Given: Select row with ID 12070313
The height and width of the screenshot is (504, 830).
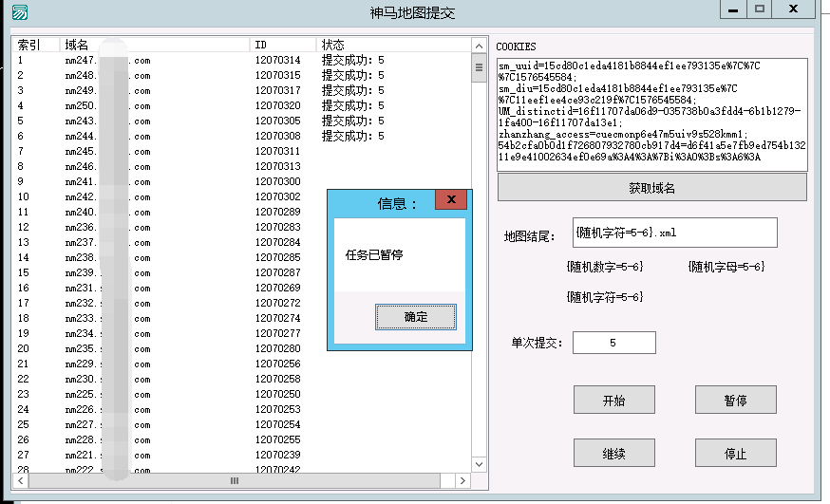Looking at the screenshot, I should click(x=241, y=167).
